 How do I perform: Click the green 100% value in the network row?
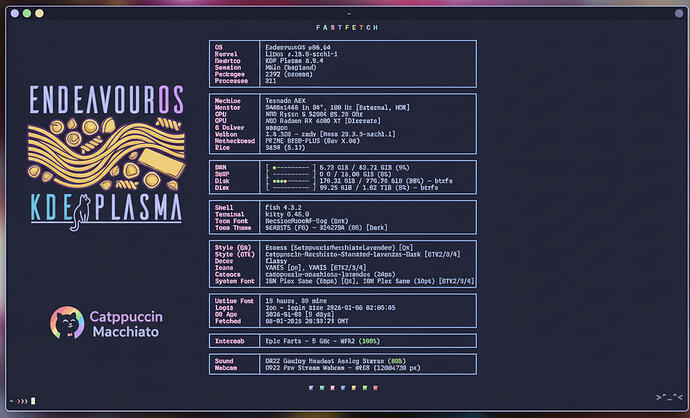point(369,341)
